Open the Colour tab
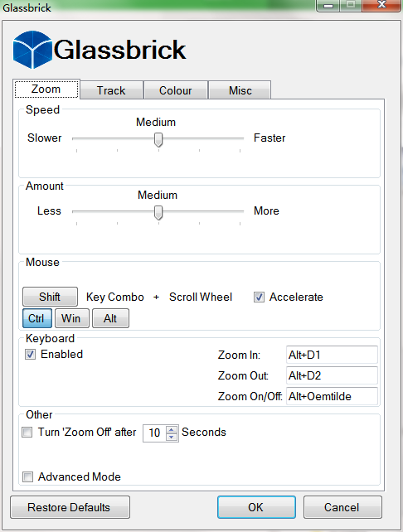Screen dimensions: 403x532 pos(176,90)
